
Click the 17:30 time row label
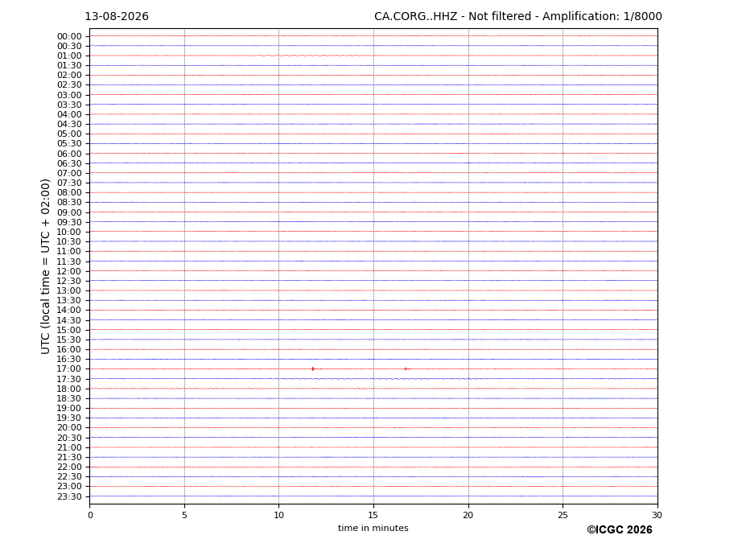pos(69,379)
